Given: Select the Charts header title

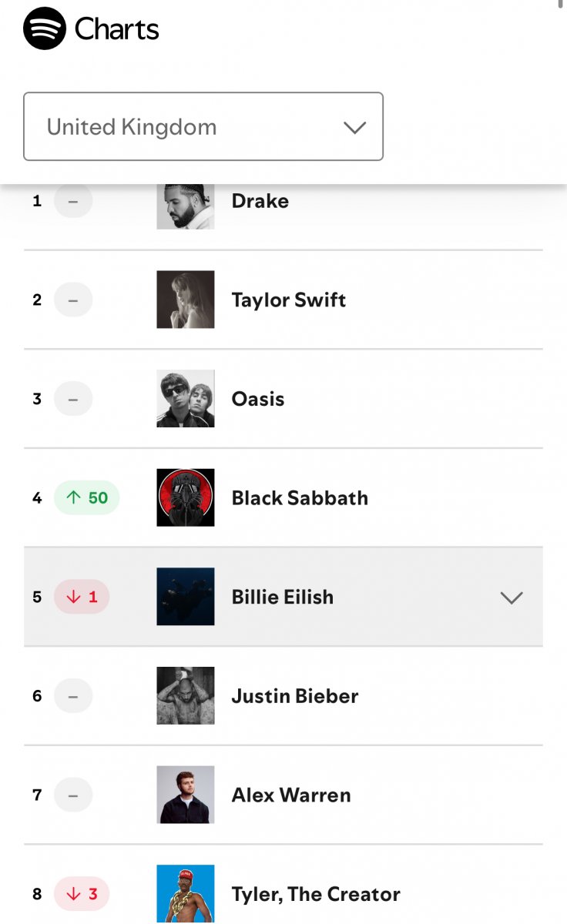Looking at the screenshot, I should (x=117, y=29).
